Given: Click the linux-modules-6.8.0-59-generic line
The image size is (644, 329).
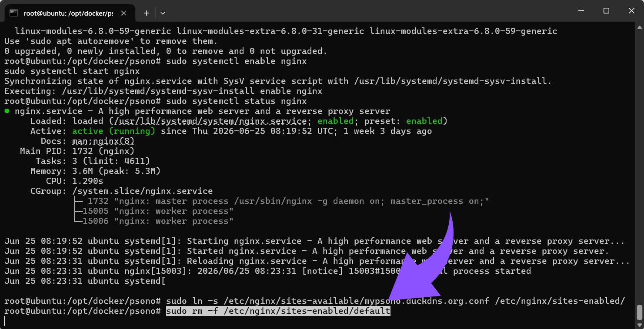Looking at the screenshot, I should (286, 31).
